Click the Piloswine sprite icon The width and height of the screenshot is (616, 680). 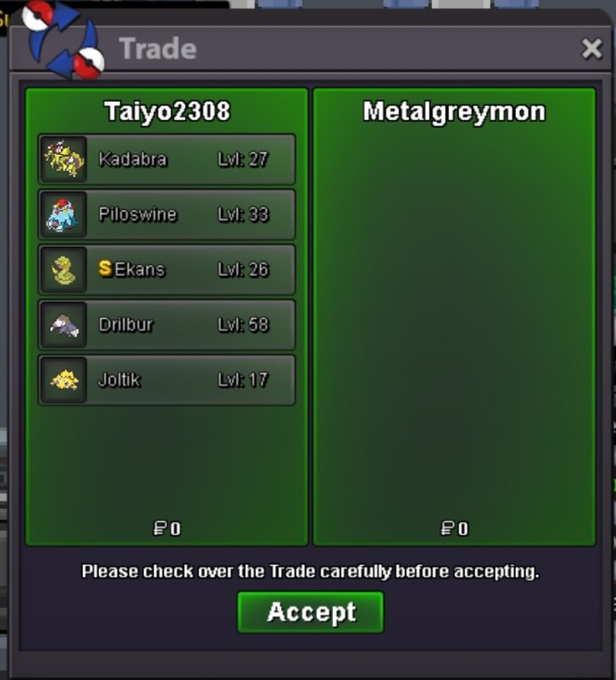click(x=64, y=214)
